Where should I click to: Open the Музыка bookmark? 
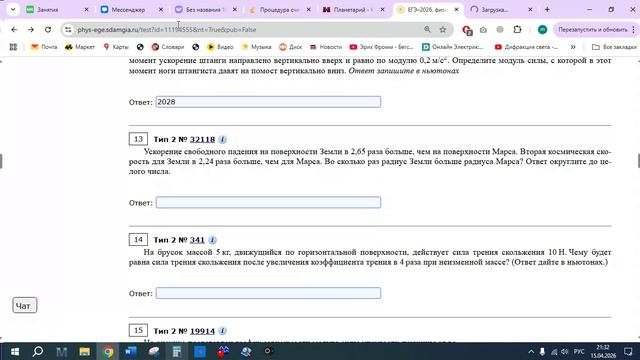coord(256,47)
